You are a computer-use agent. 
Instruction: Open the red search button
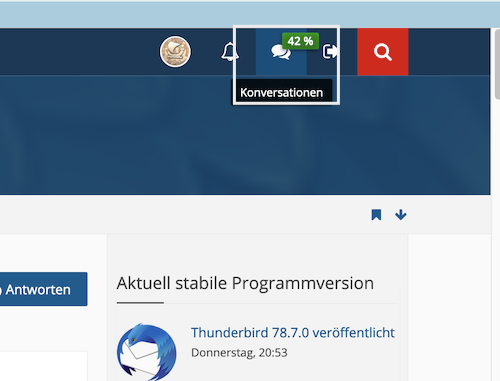[383, 52]
